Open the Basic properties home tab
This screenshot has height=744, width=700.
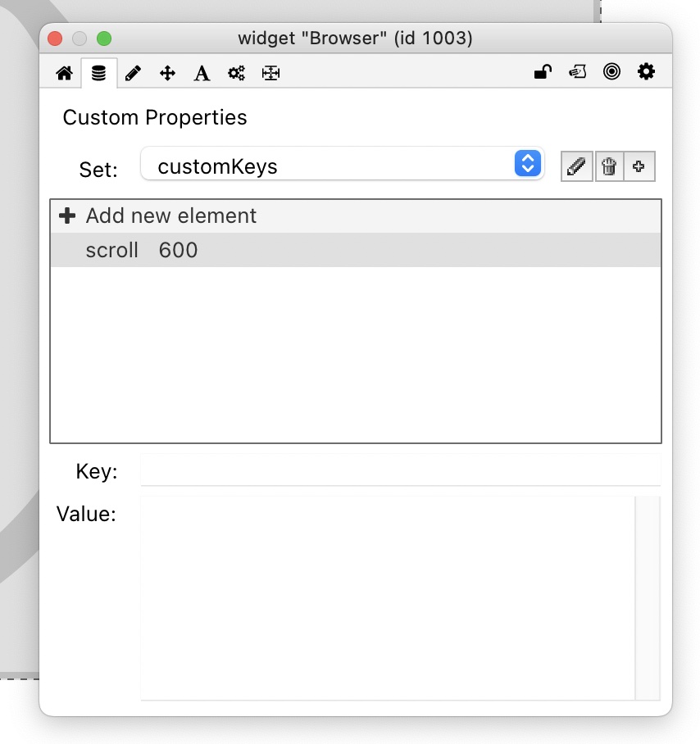(64, 73)
